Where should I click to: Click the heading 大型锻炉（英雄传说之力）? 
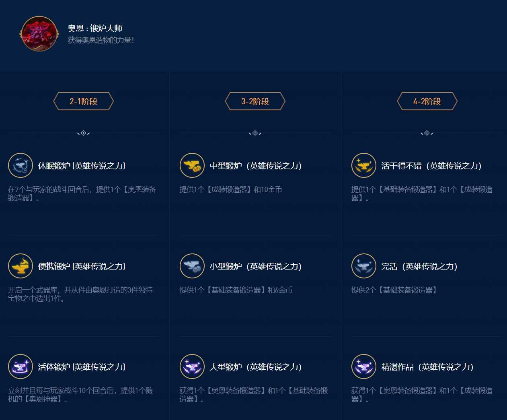[x=256, y=367]
